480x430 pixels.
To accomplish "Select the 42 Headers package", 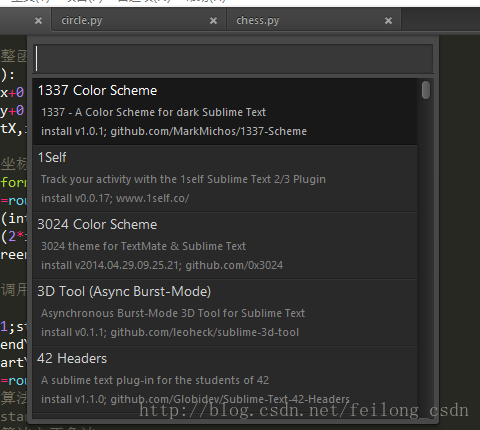I will click(225, 379).
